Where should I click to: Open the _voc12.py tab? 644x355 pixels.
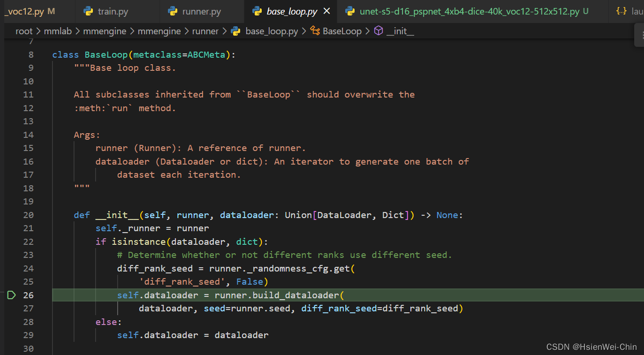(29, 11)
